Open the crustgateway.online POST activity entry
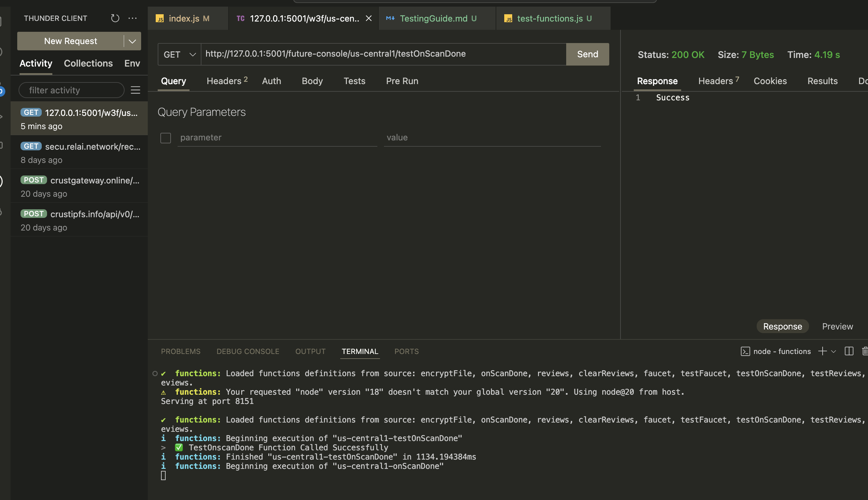This screenshot has width=868, height=500. click(80, 186)
